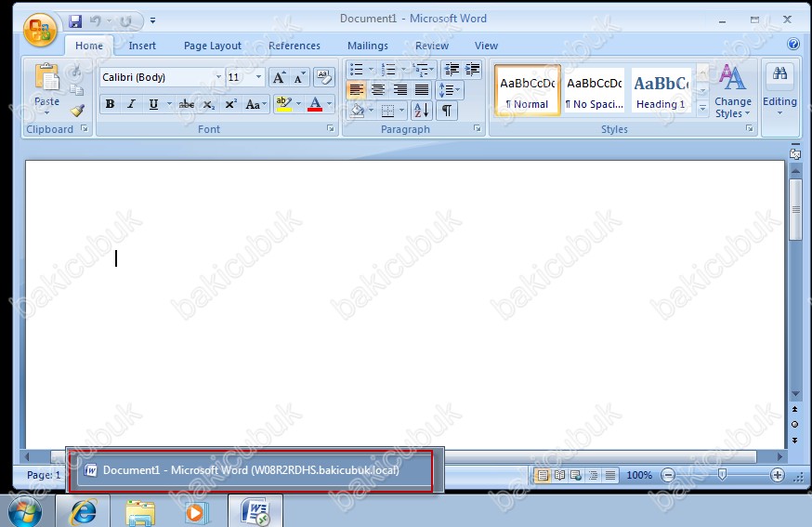Undo the last action
The height and width of the screenshot is (527, 812).
pyautogui.click(x=96, y=20)
